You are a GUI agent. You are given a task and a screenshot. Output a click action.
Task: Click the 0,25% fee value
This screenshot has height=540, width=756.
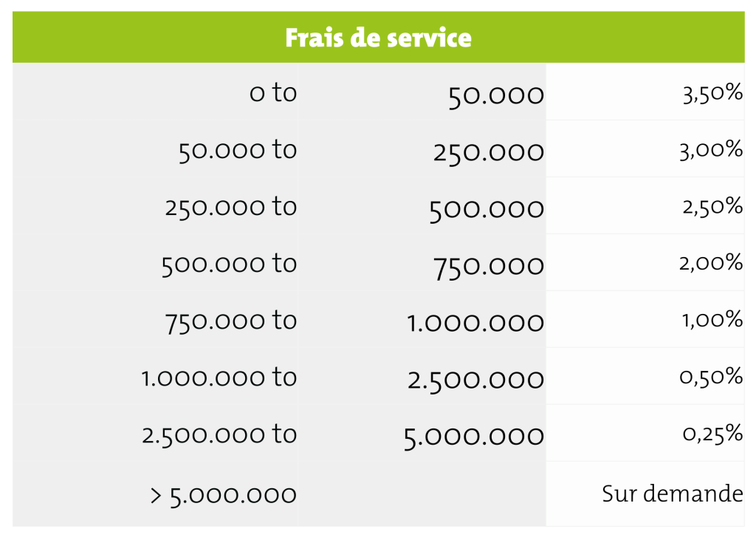712,434
